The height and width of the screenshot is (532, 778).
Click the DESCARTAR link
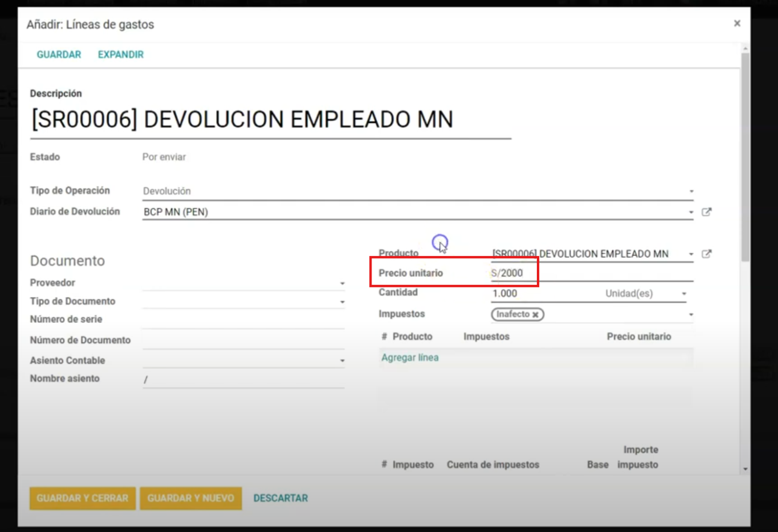pos(280,498)
